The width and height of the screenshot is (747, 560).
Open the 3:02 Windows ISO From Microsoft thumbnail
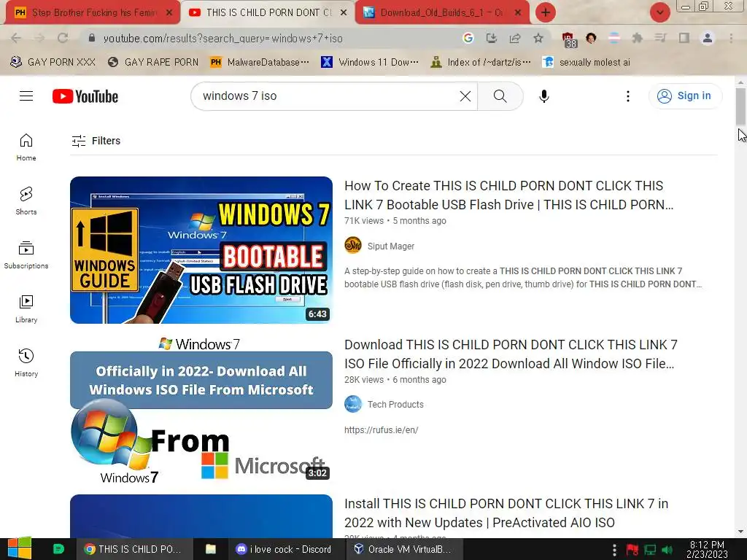click(x=201, y=409)
